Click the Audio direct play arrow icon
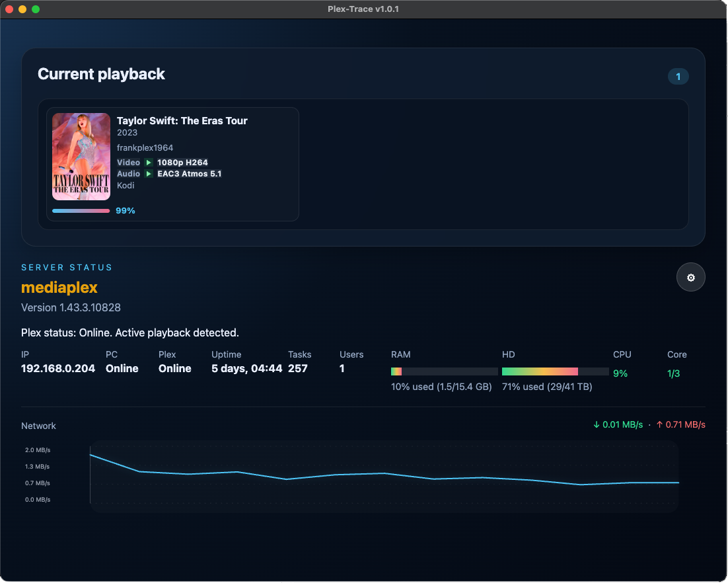Screen dimensions: 728x583 point(149,174)
